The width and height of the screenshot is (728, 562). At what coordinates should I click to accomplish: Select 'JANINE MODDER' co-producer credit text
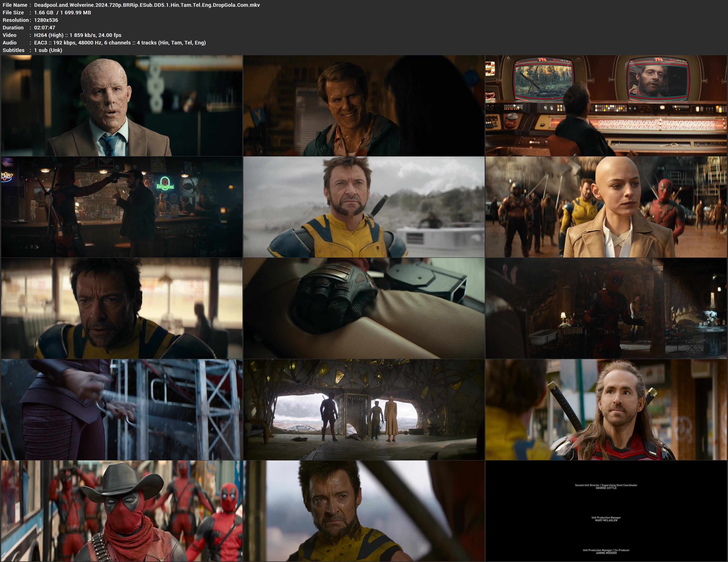606,553
